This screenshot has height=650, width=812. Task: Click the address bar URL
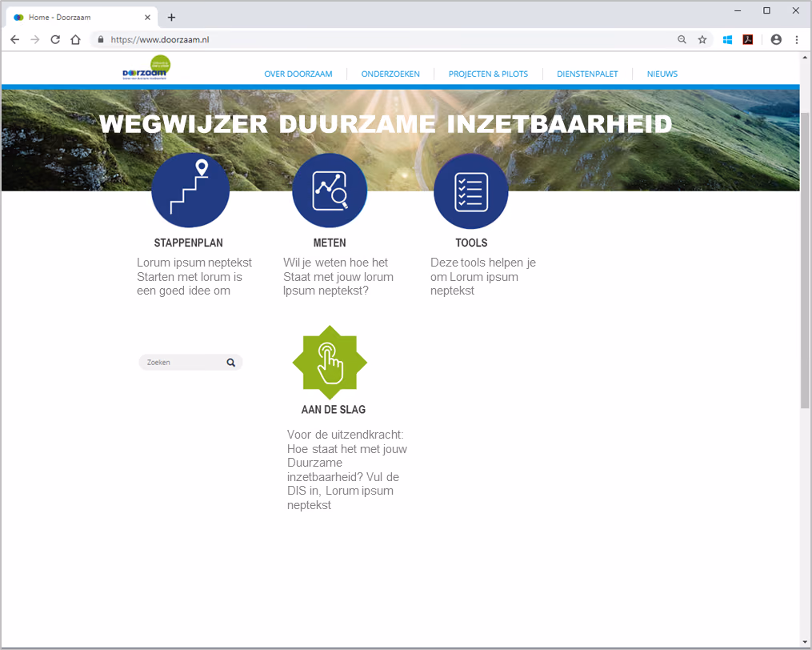point(160,39)
